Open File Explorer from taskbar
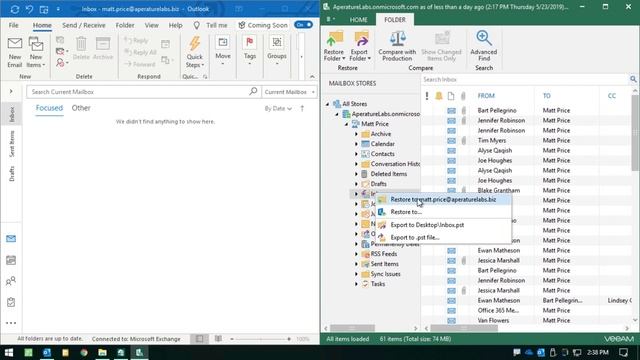Image resolution: width=640 pixels, height=360 pixels. pos(102,352)
